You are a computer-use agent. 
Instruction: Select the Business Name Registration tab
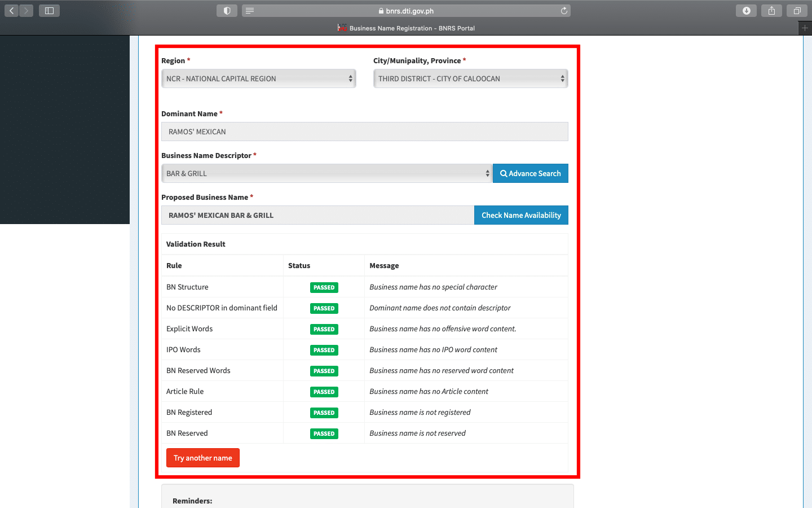(406, 28)
